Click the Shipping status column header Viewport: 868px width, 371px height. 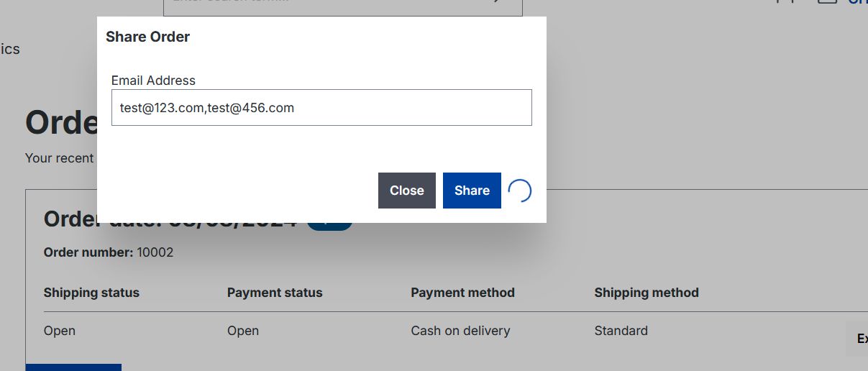tap(91, 293)
